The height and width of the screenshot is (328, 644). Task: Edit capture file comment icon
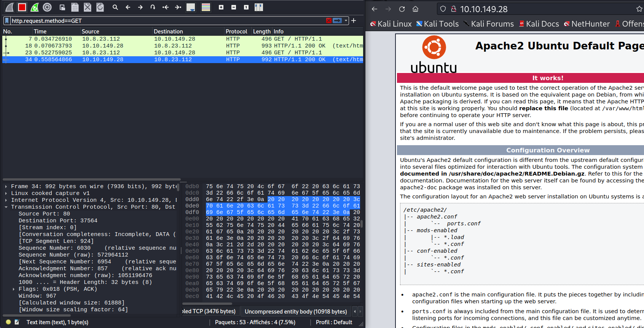pyautogui.click(x=17, y=322)
